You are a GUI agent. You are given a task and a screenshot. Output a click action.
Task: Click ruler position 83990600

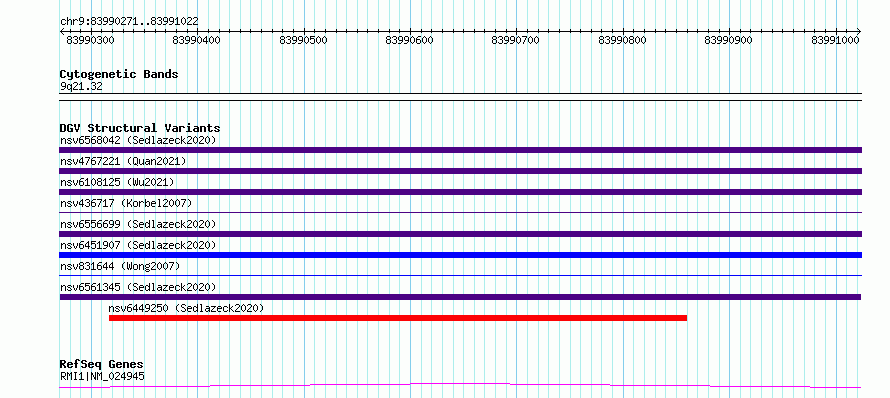click(x=409, y=40)
